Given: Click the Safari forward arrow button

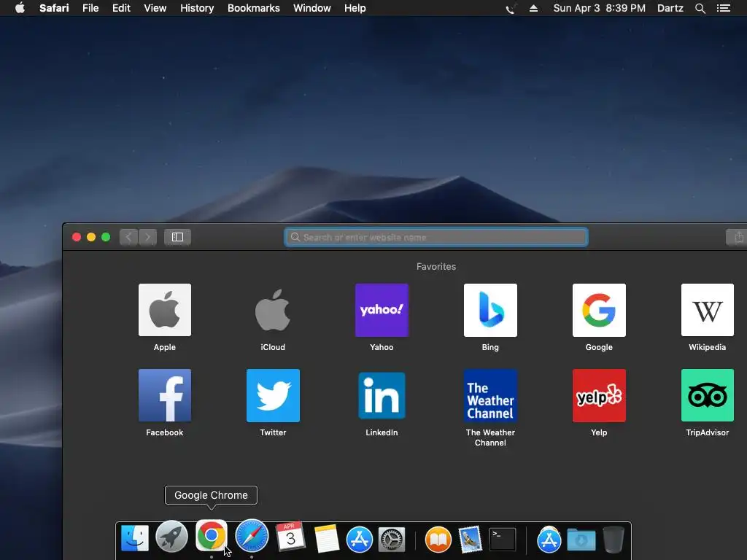Looking at the screenshot, I should pos(147,237).
